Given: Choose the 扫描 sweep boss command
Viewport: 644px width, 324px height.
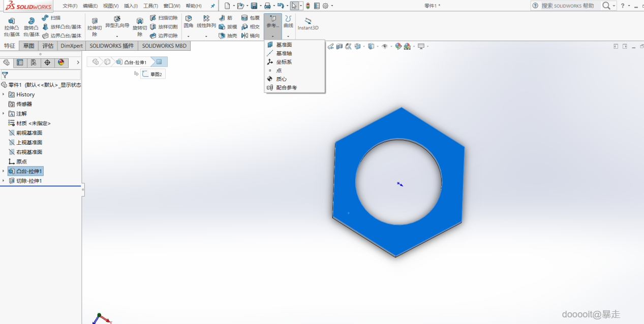Looking at the screenshot, I should click(x=51, y=18).
